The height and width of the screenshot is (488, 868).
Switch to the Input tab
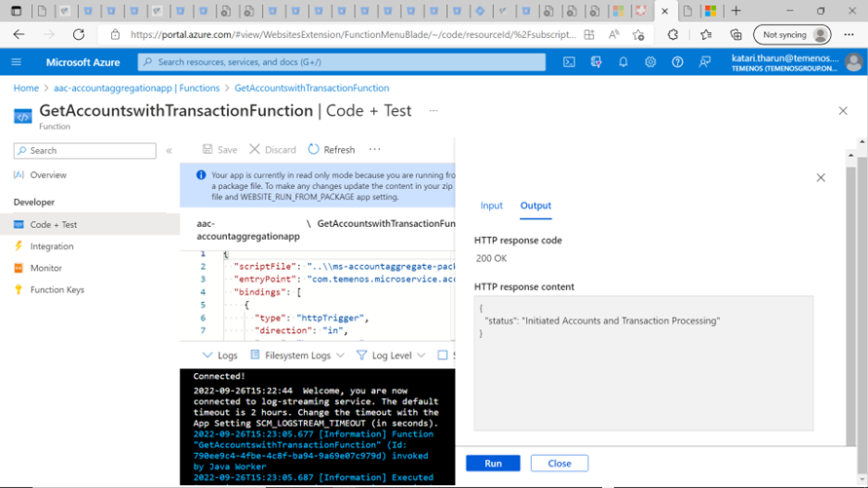[x=491, y=206]
